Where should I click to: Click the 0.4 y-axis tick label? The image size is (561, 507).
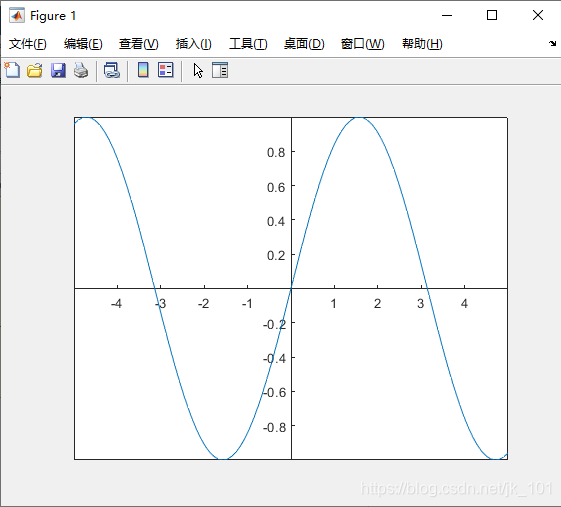click(x=276, y=221)
